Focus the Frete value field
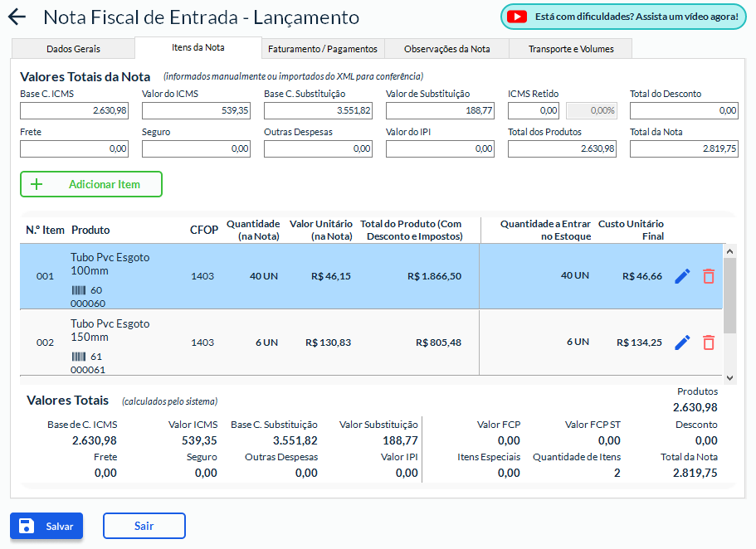This screenshot has height=549, width=756. 74,148
